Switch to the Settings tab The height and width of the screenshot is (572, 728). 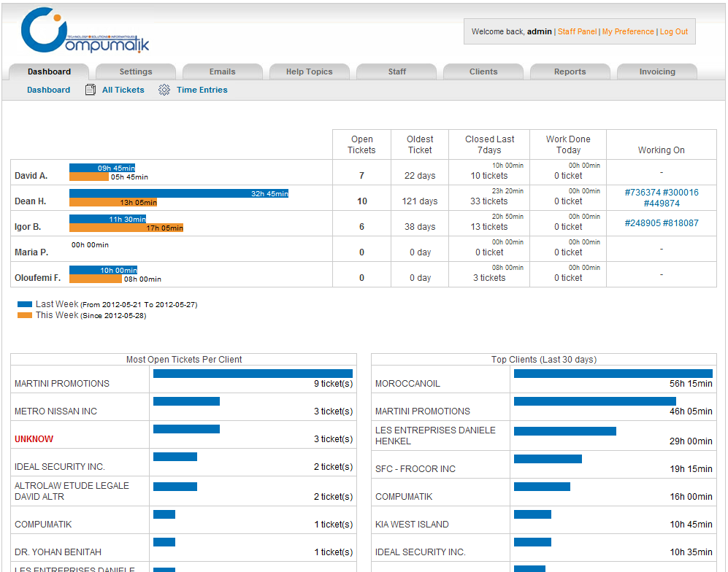tap(136, 71)
